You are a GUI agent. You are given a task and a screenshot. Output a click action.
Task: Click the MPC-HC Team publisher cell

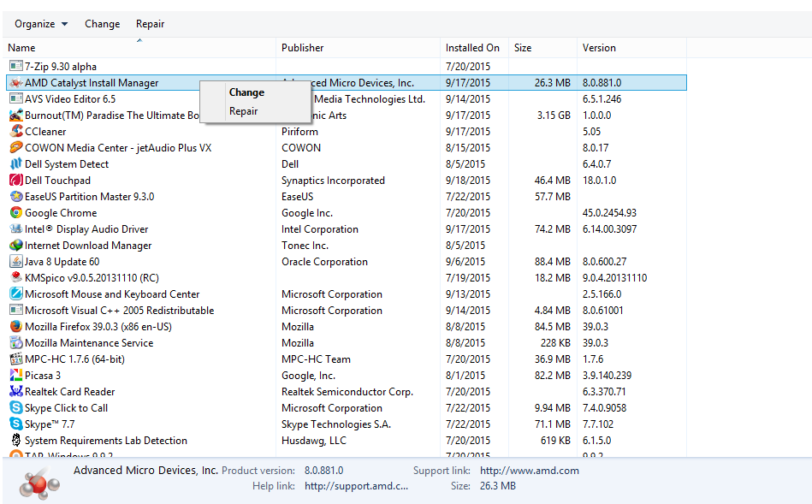click(x=316, y=359)
